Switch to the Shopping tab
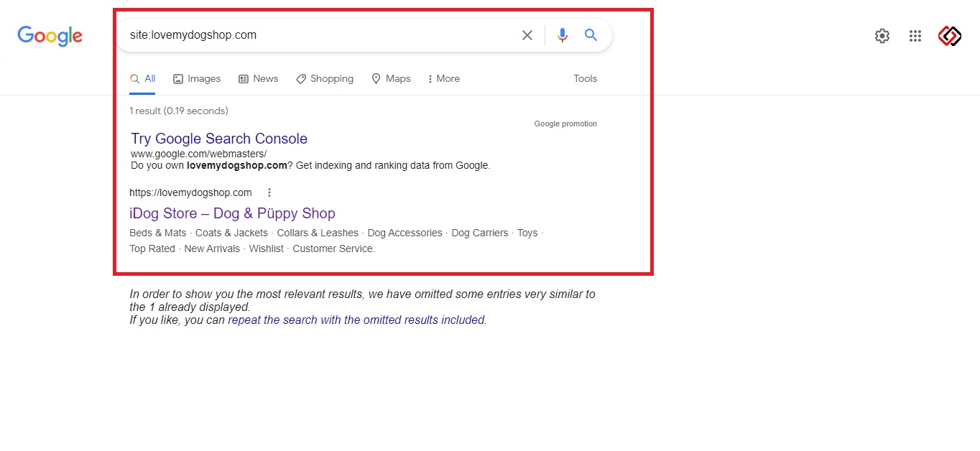Image resolution: width=980 pixels, height=451 pixels. pos(325,79)
